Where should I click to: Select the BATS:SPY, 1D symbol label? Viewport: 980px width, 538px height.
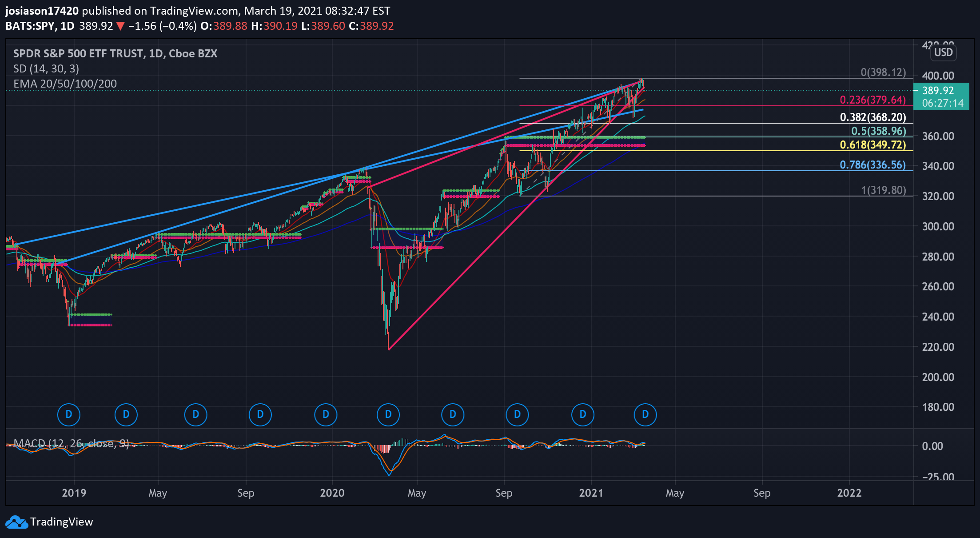40,26
